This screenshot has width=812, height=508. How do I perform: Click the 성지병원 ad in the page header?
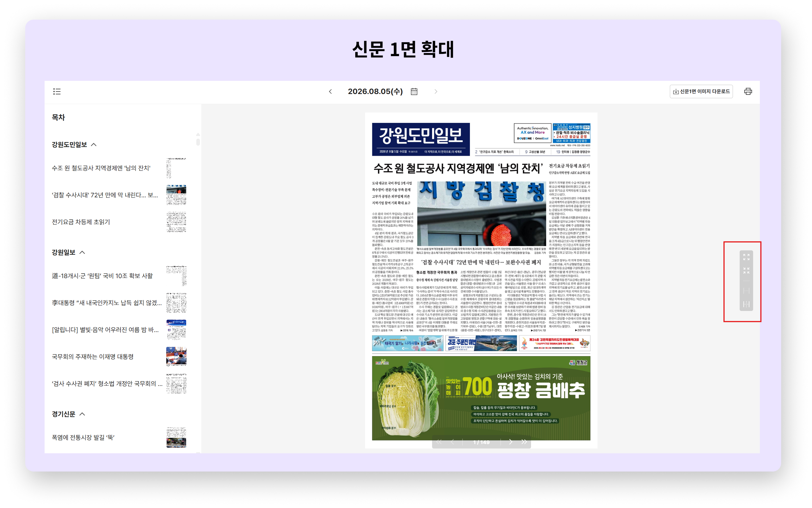tap(571, 133)
